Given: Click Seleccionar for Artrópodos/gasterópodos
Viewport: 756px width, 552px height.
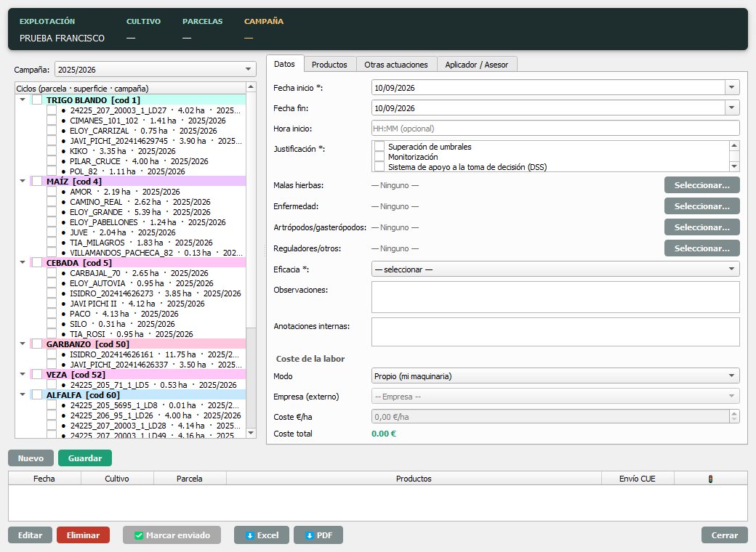Looking at the screenshot, I should pos(702,227).
